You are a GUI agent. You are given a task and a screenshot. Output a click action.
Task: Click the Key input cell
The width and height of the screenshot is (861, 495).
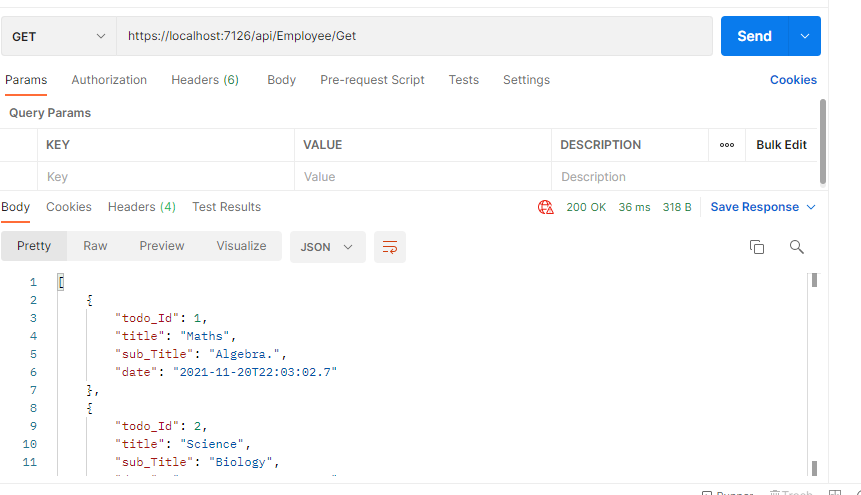click(x=166, y=177)
